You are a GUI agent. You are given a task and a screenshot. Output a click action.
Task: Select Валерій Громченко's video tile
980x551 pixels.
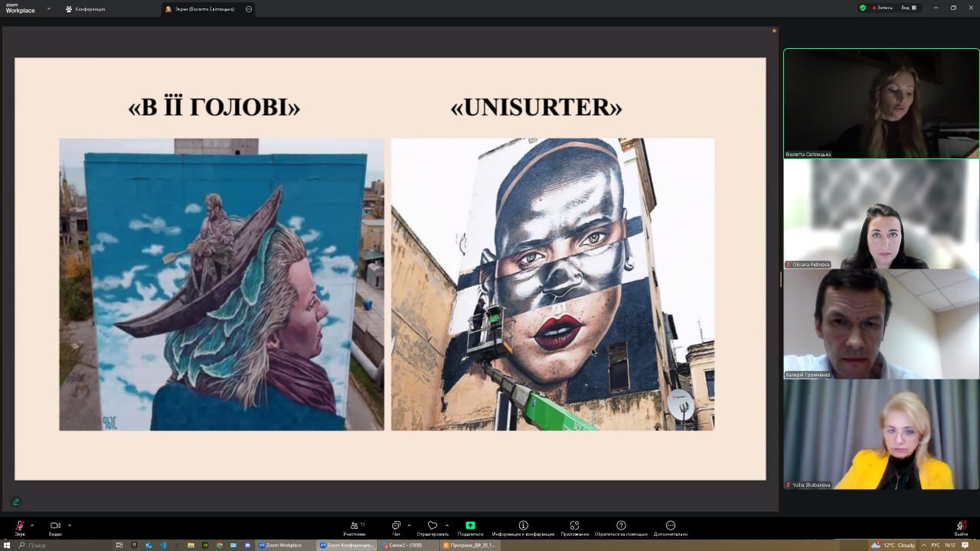click(x=881, y=324)
